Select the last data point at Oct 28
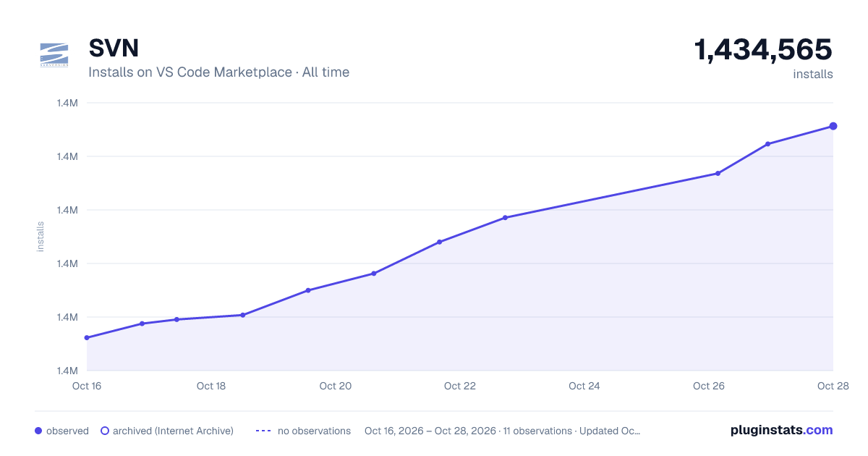This screenshot has width=868, height=456. coord(833,126)
